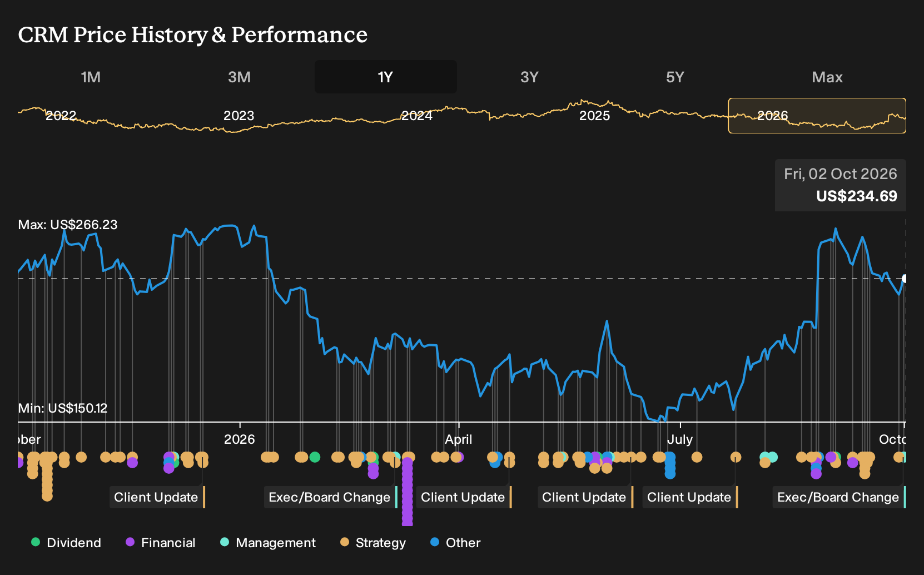The height and width of the screenshot is (575, 924).
Task: Select the 1M time range tab
Action: point(91,77)
